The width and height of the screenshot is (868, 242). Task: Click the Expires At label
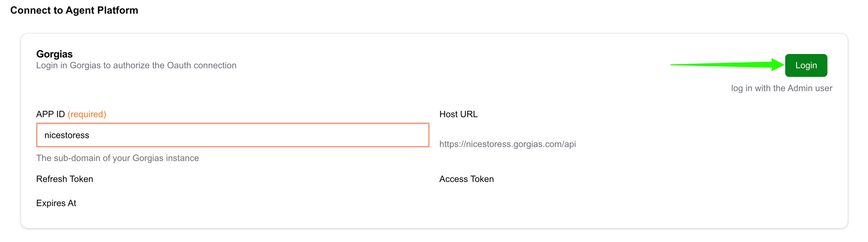[56, 203]
